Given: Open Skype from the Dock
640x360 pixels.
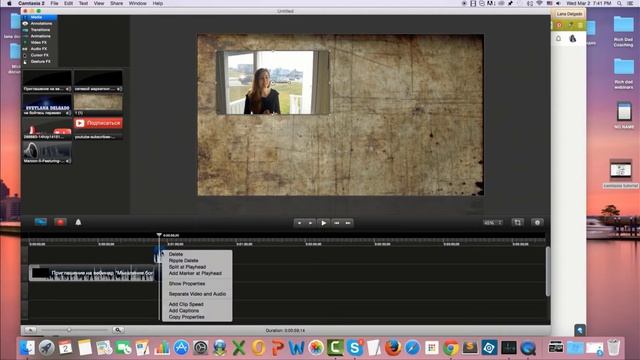Looking at the screenshot, I should (x=355, y=348).
